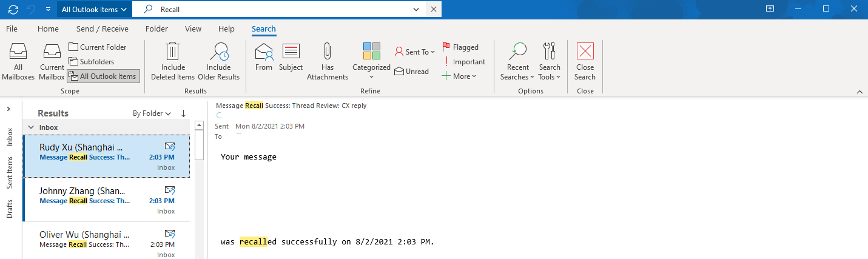Open the By Folder sort dropdown

tap(152, 113)
